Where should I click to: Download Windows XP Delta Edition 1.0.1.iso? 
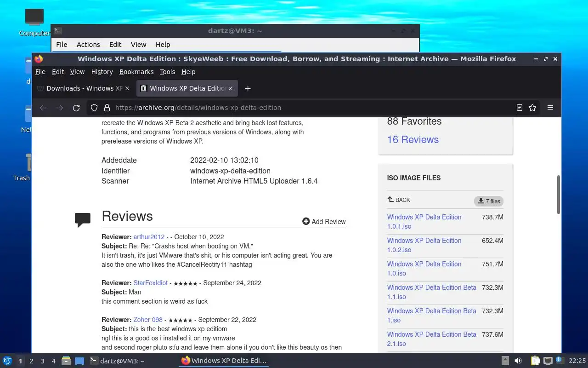coord(424,222)
